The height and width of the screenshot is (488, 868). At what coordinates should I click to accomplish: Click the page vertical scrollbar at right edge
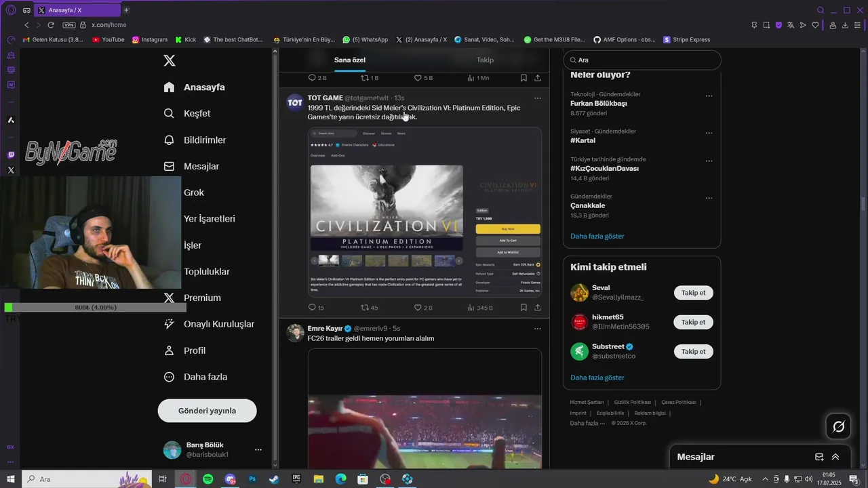pos(864,203)
